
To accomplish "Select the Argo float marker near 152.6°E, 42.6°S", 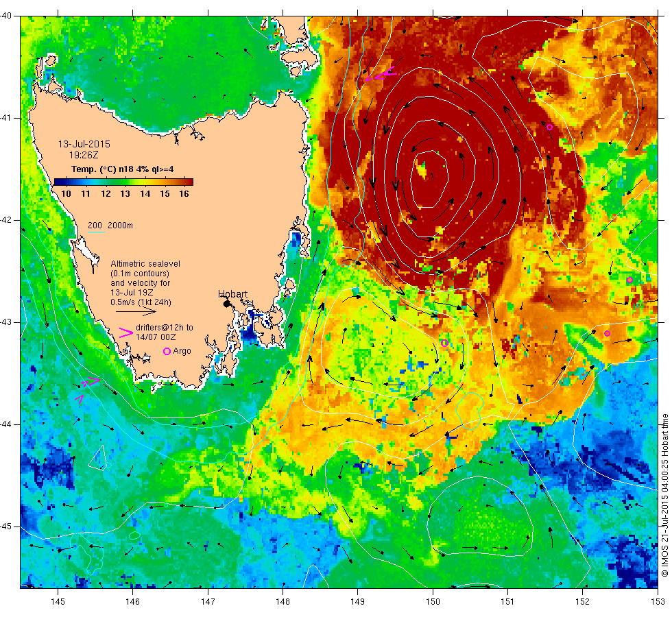I will point(629,280).
